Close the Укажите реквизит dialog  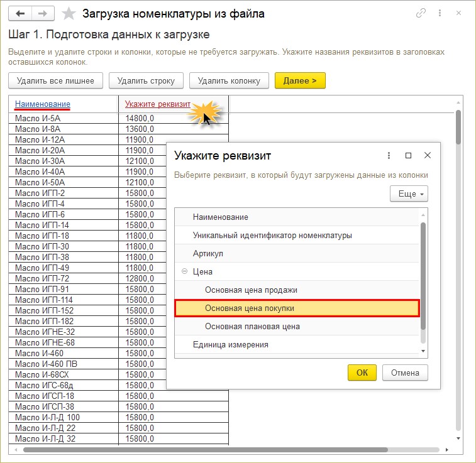click(x=428, y=155)
